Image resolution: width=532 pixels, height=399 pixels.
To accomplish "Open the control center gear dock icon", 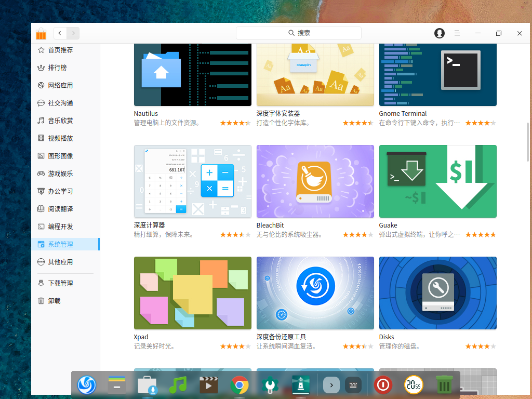I will (x=270, y=385).
